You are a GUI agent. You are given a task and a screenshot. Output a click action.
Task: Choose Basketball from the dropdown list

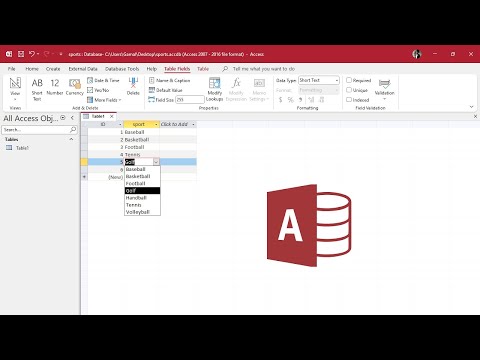coord(142,176)
